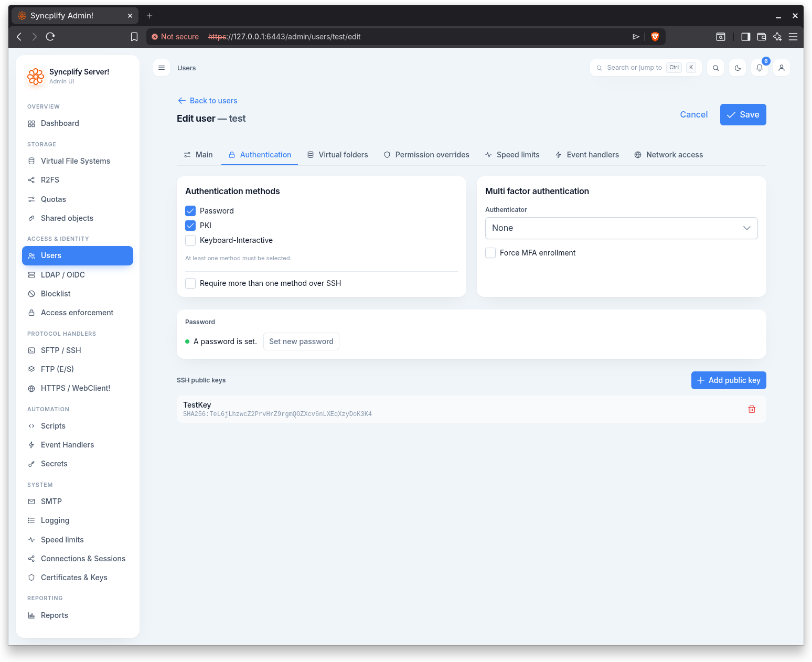The image size is (812, 662).
Task: Open HTTPS / WebClient! handler
Action: coord(78,388)
